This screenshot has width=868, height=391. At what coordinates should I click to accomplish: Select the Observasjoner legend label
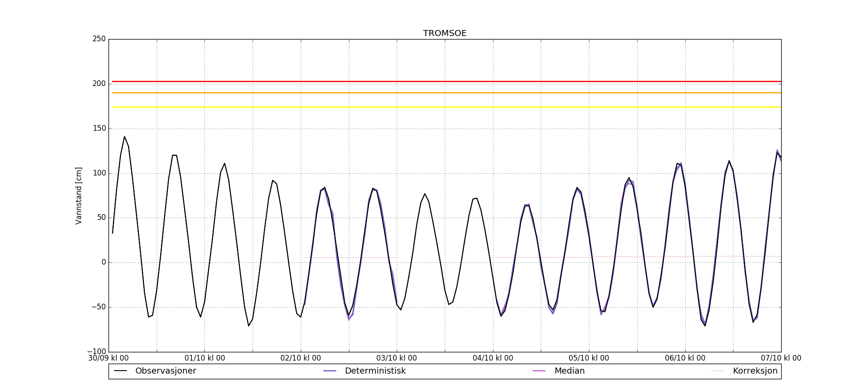click(x=165, y=371)
